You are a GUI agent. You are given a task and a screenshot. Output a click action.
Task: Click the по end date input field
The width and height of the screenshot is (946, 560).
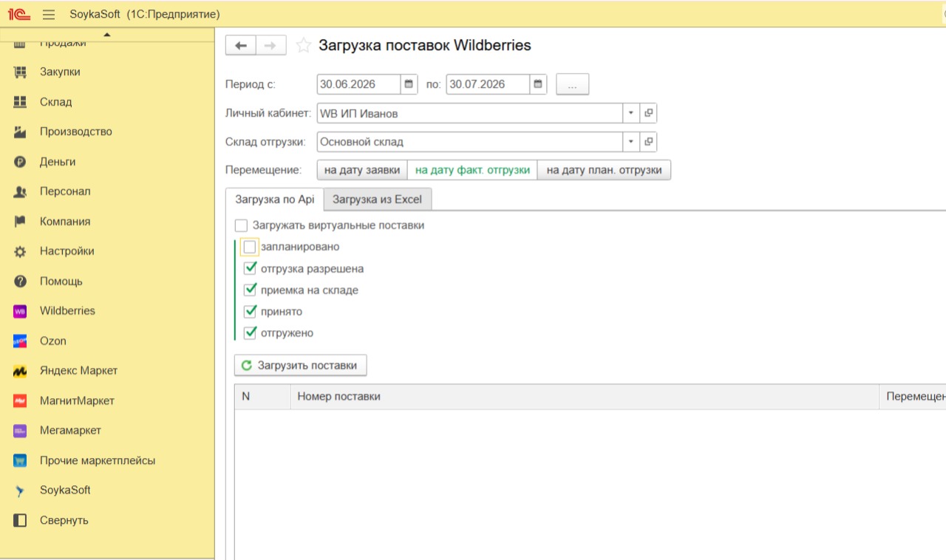click(x=489, y=84)
